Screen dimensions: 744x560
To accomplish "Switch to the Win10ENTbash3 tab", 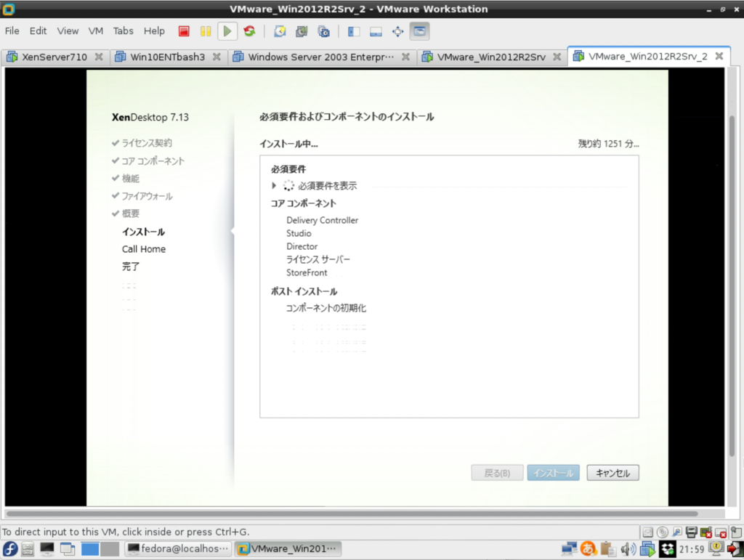I will click(x=167, y=57).
